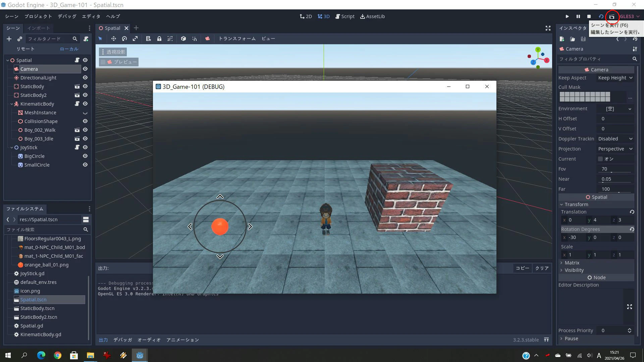Open Projection dropdown set to Perspective
Screen dimensions: 644x362
[615, 149]
